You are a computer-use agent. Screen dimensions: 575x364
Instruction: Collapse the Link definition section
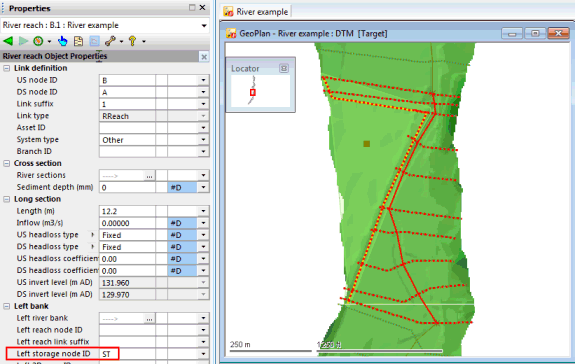(7, 68)
